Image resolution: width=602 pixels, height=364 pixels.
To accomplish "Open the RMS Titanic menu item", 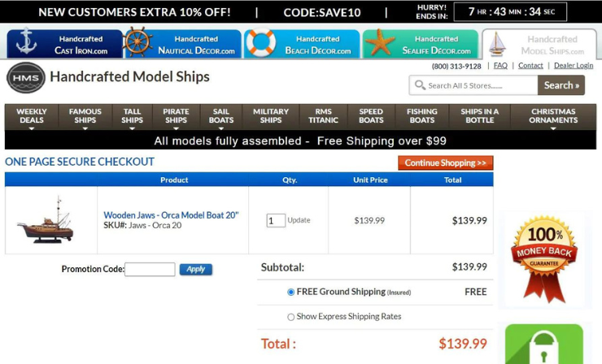I will (323, 116).
